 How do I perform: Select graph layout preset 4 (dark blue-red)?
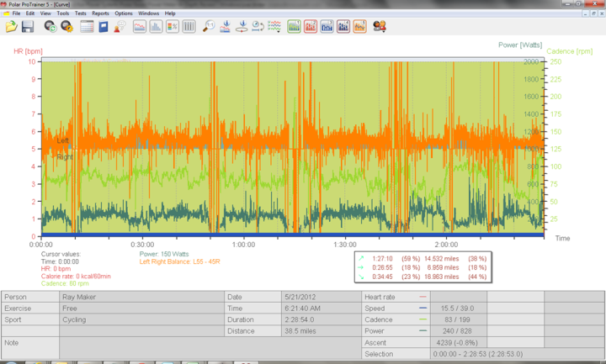pyautogui.click(x=343, y=27)
